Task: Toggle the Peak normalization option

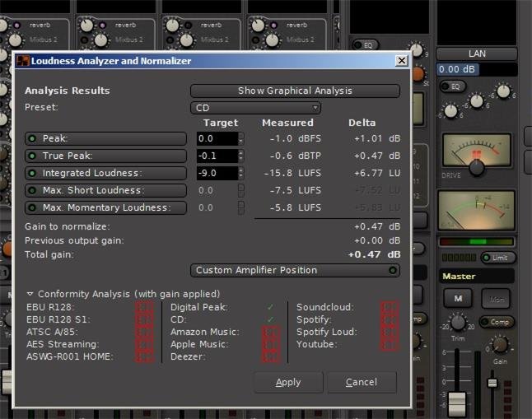Action: click(x=105, y=138)
